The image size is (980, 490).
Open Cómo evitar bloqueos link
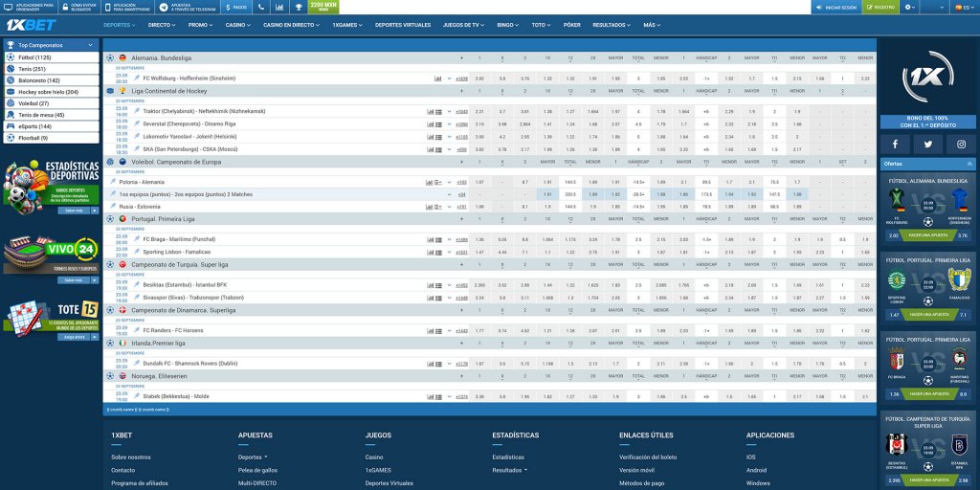tap(78, 7)
